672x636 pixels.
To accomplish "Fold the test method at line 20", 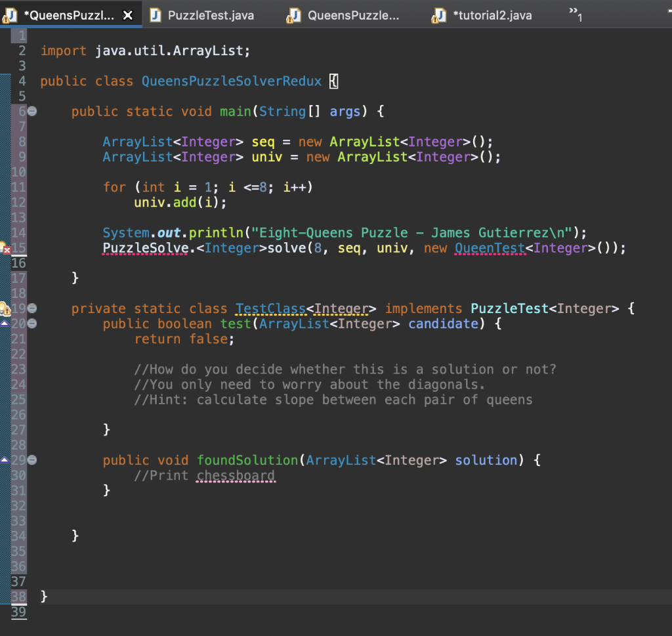I will point(31,324).
